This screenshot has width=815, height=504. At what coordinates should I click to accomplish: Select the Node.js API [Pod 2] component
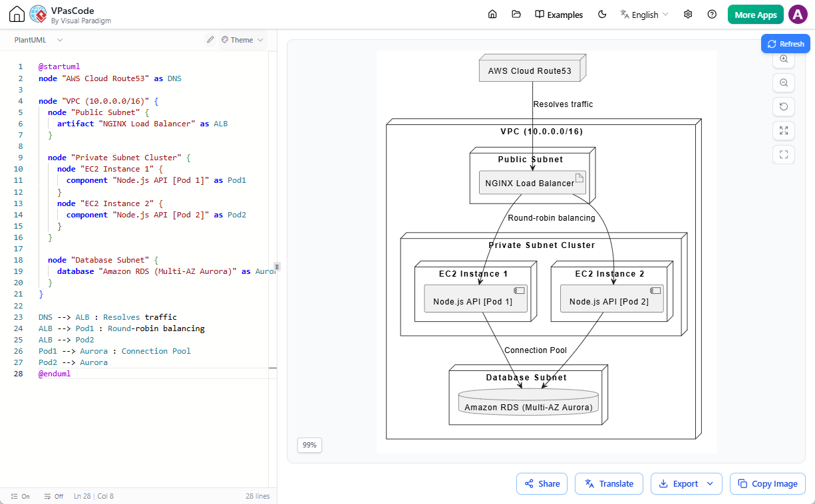pyautogui.click(x=612, y=299)
